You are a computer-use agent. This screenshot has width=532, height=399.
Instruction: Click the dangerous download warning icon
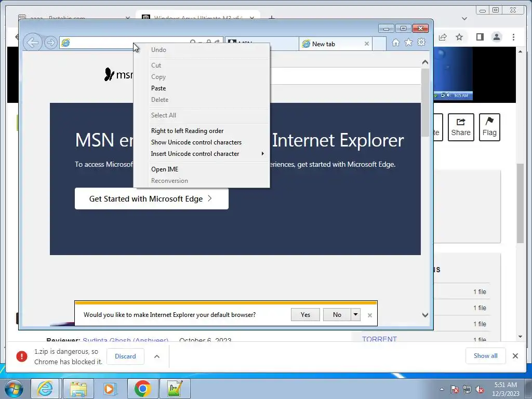click(x=22, y=356)
